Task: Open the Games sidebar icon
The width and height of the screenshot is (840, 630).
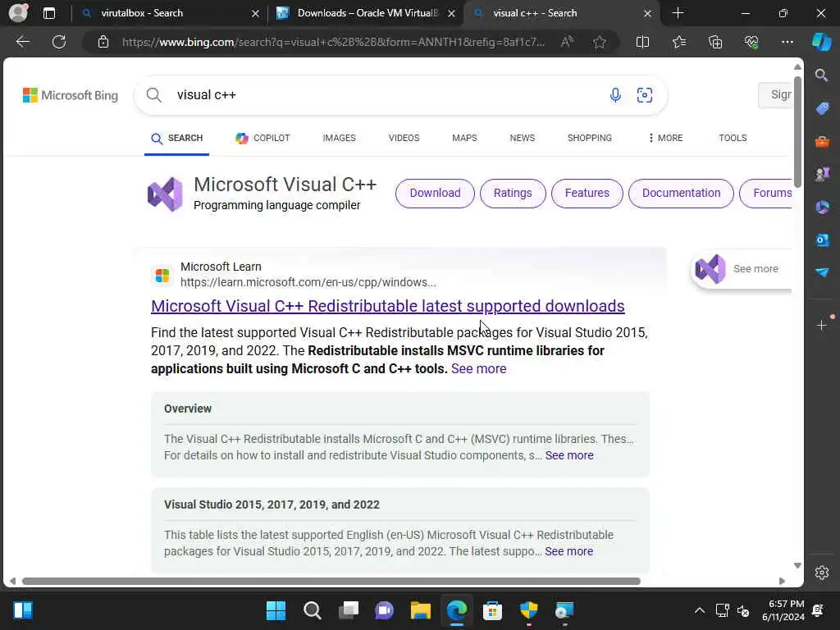Action: (822, 174)
